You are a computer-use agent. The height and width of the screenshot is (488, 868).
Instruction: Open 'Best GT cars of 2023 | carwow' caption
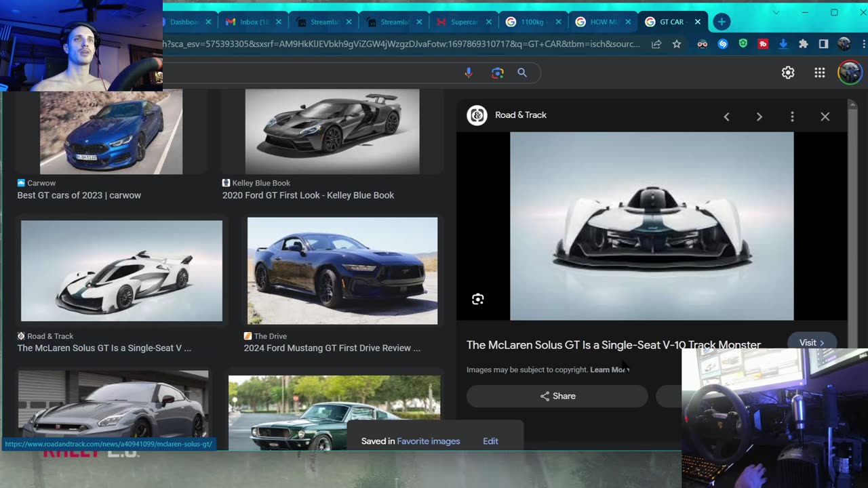(79, 195)
